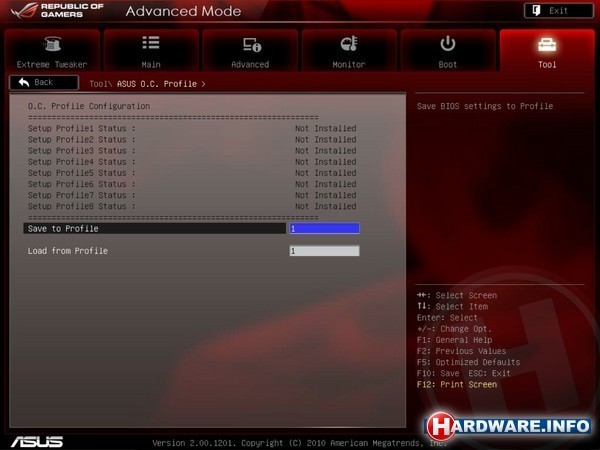The height and width of the screenshot is (450, 600).
Task: Select the Boot tab
Action: click(448, 50)
